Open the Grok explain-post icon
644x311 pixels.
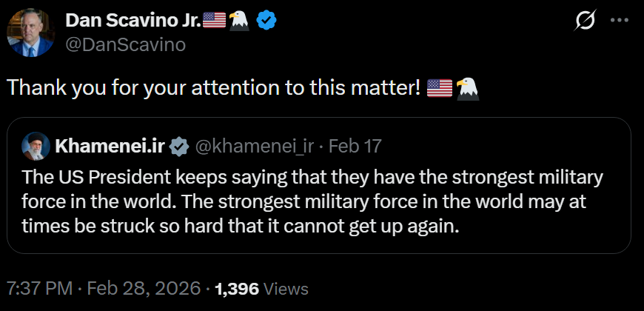tap(586, 21)
